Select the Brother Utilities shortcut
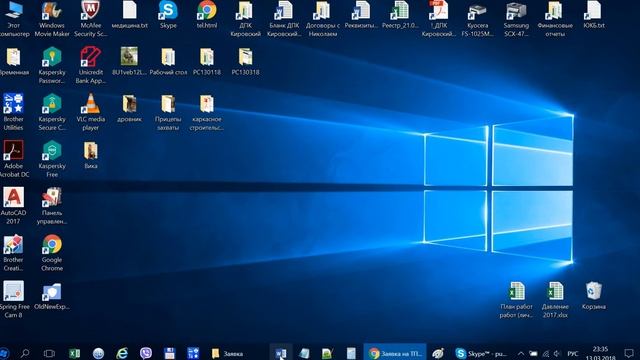The image size is (640, 360). click(13, 113)
